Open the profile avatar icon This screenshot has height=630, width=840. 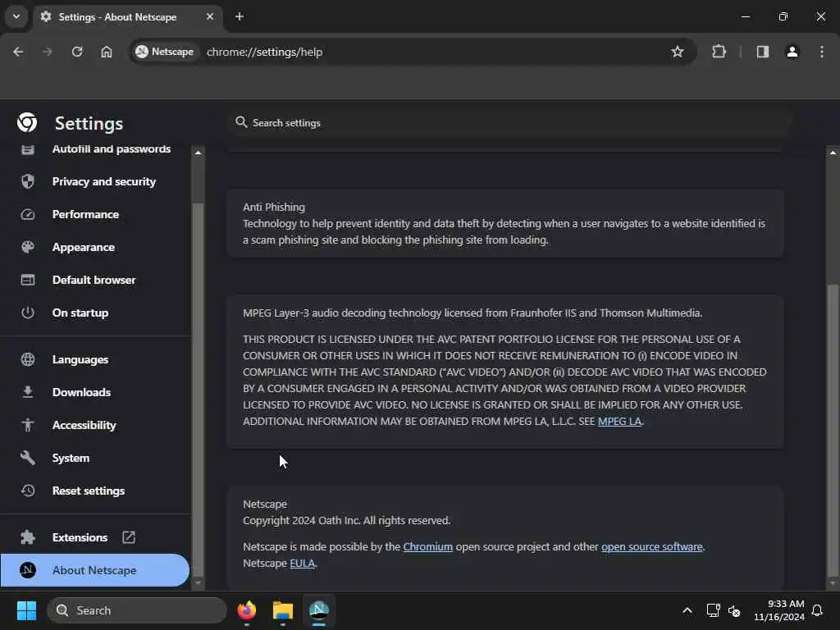[x=792, y=52]
